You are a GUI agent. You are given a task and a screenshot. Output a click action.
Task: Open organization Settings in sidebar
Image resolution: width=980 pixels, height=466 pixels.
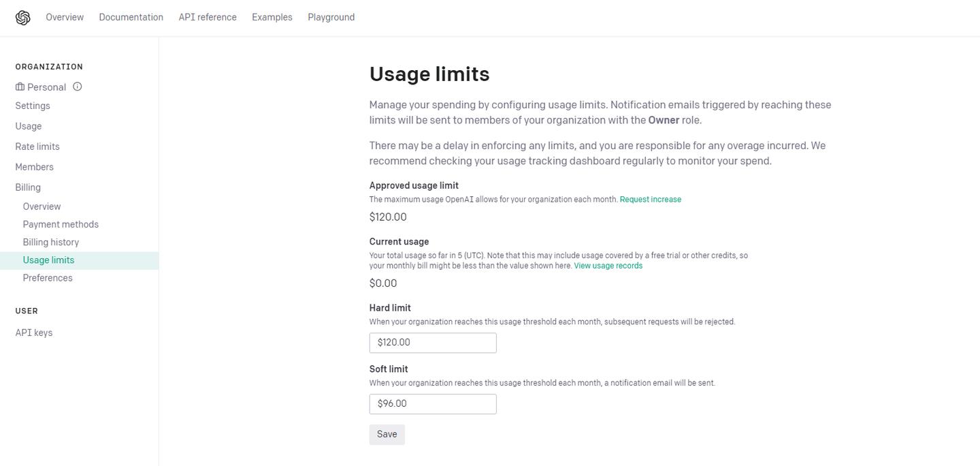[x=33, y=106]
